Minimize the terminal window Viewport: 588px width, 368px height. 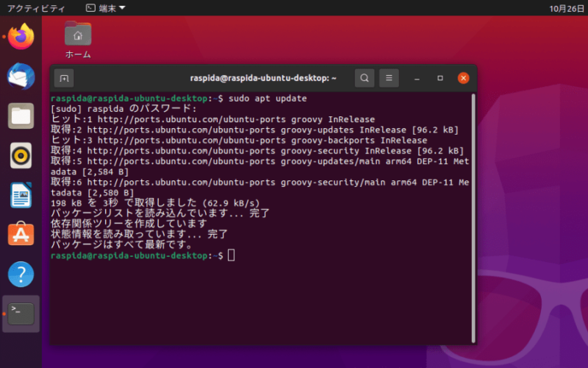pyautogui.click(x=417, y=78)
